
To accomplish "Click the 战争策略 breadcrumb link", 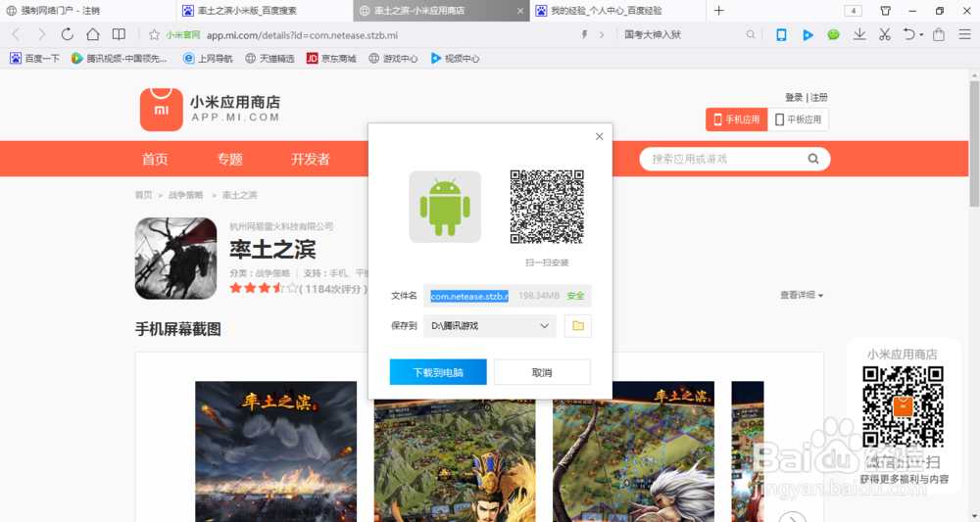I will (185, 195).
